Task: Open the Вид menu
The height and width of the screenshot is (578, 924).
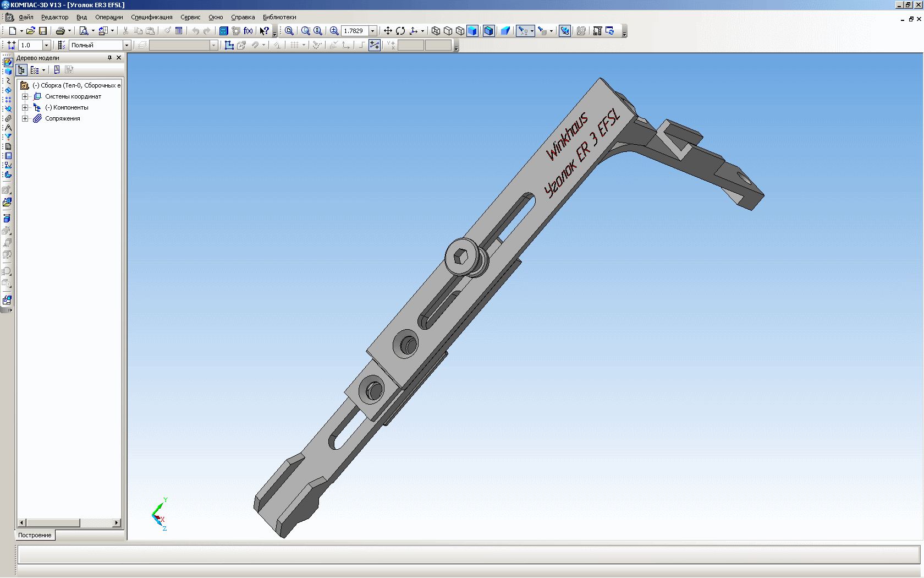Action: pyautogui.click(x=81, y=17)
